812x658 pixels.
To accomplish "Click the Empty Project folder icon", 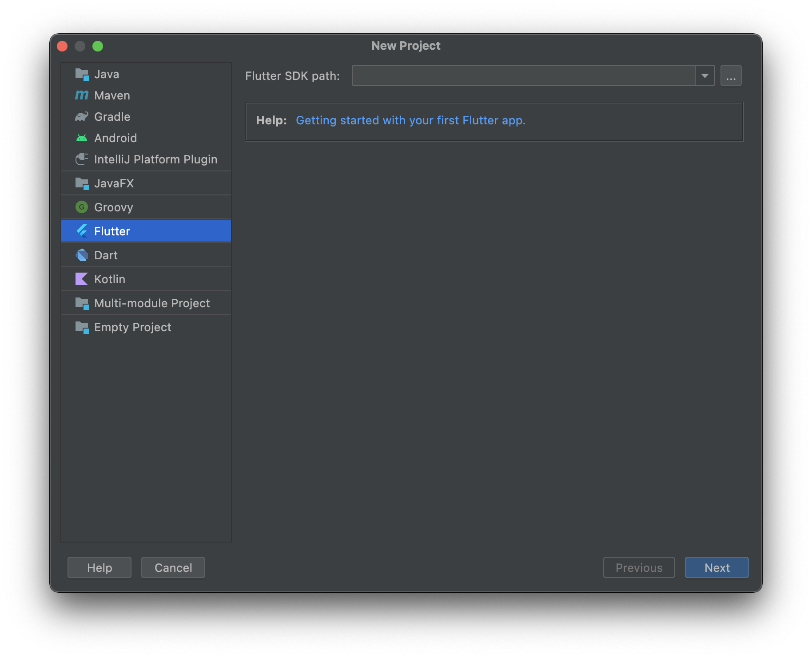I will [82, 327].
